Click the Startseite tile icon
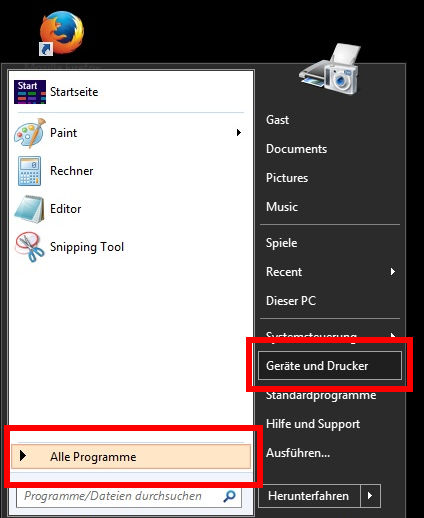Image resolution: width=424 pixels, height=518 pixels. coord(30,92)
